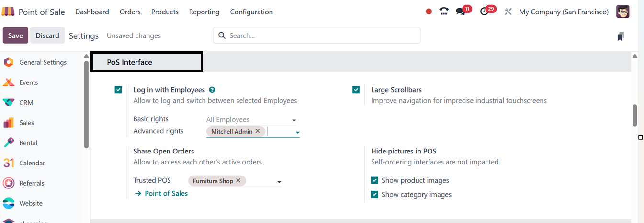This screenshot has width=644, height=223.
Task: Toggle Show product images checkbox
Action: point(374,180)
